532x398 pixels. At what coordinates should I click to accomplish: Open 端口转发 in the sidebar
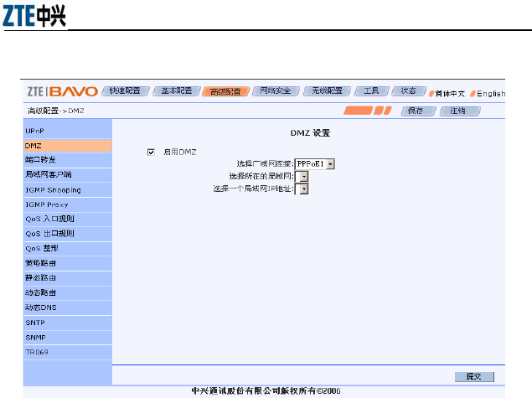[x=68, y=160]
